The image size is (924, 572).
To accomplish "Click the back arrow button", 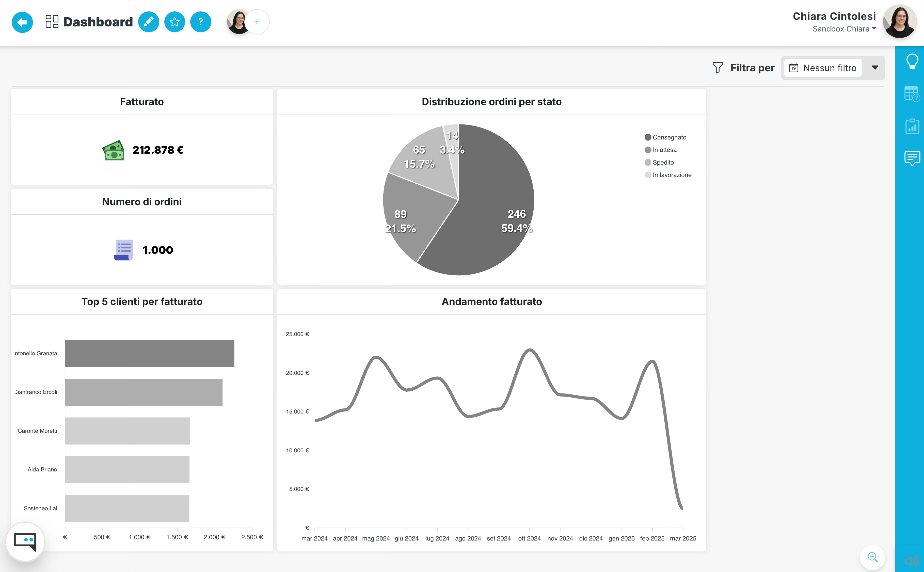I will tap(22, 22).
